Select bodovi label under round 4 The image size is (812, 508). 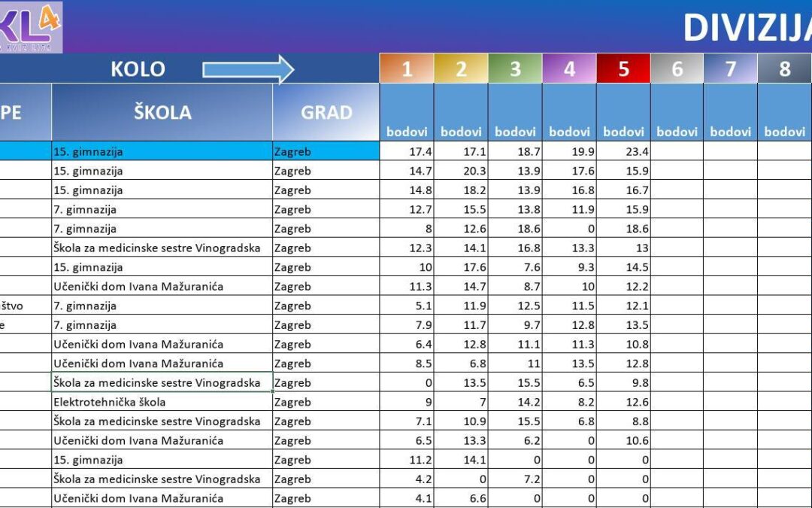click(x=569, y=131)
